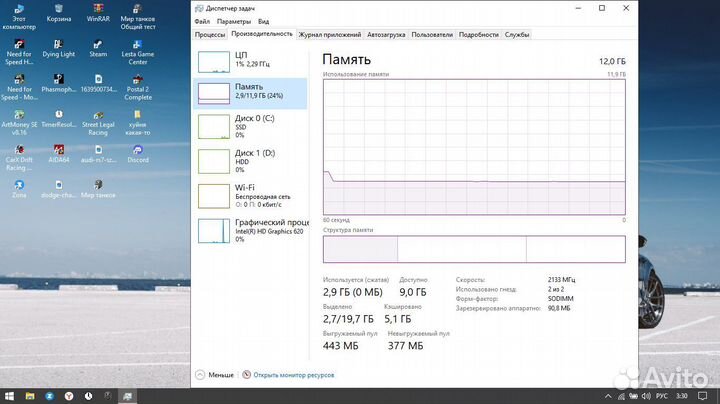Select the Dying Light desktop icon
Screen dimensions: 720x404
58,49
